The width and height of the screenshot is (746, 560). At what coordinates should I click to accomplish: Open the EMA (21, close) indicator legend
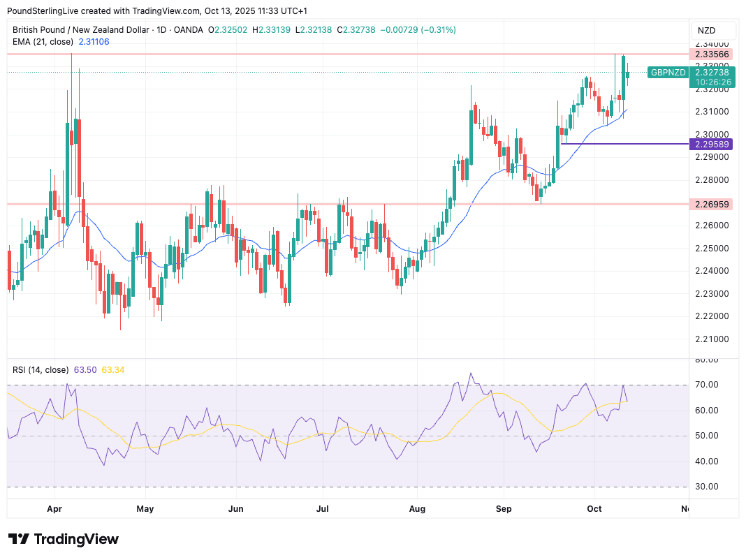click(x=43, y=42)
